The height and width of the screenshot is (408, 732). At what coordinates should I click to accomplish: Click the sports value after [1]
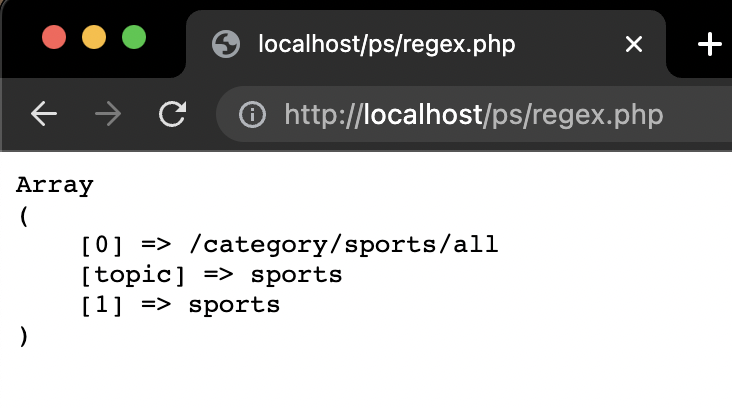[234, 306]
